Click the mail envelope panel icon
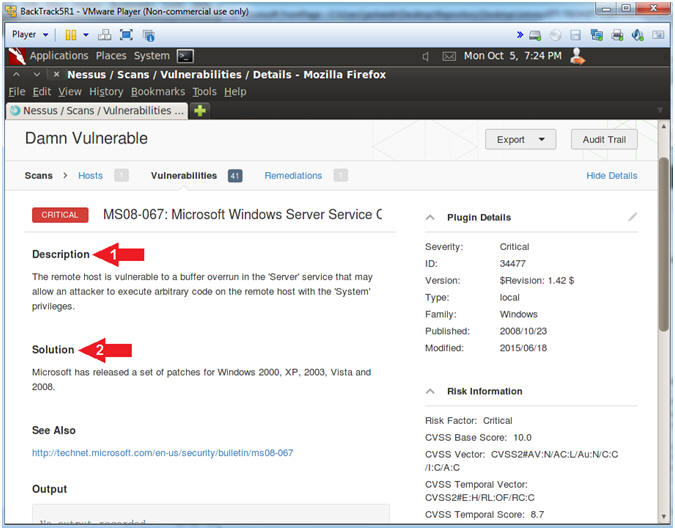The image size is (675, 530). point(449,56)
